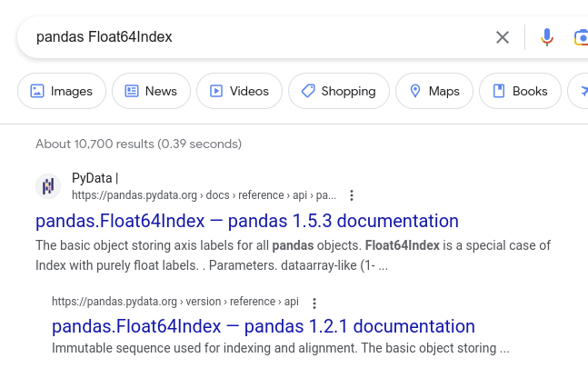Switch to Videos results tab

(239, 91)
